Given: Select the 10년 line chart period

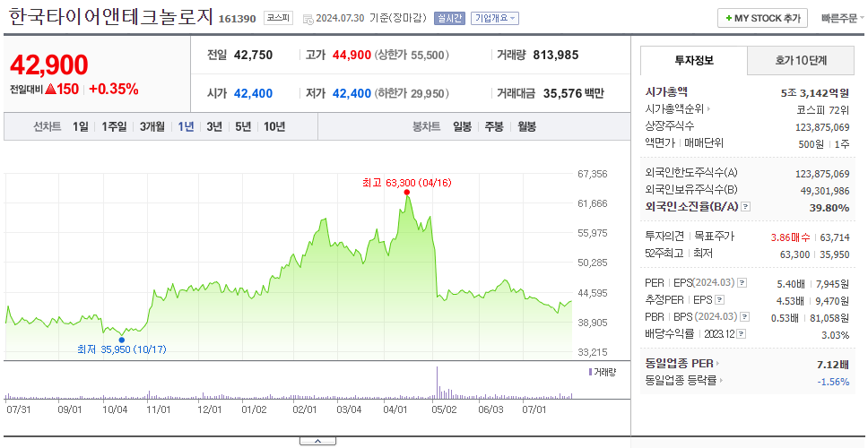Looking at the screenshot, I should tap(274, 126).
